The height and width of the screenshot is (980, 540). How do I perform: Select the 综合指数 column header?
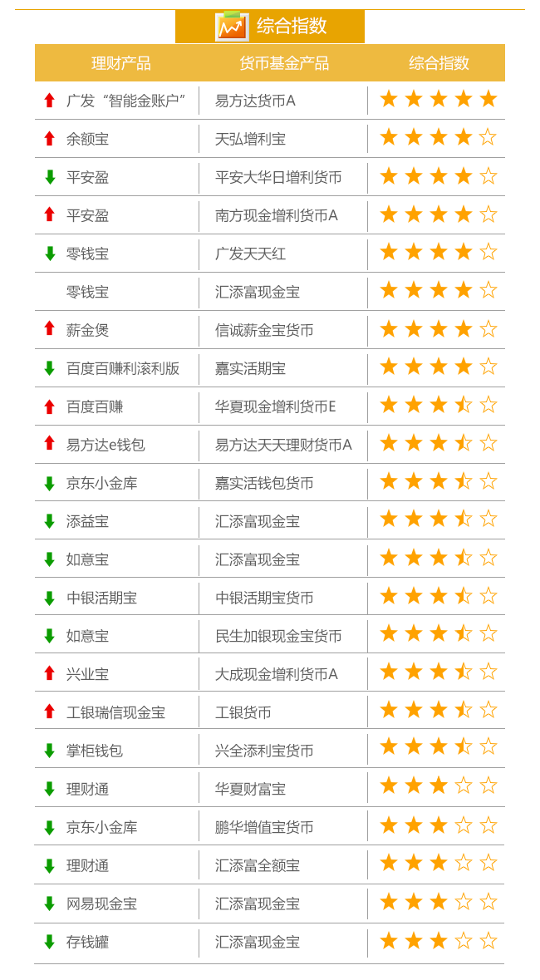pyautogui.click(x=439, y=63)
